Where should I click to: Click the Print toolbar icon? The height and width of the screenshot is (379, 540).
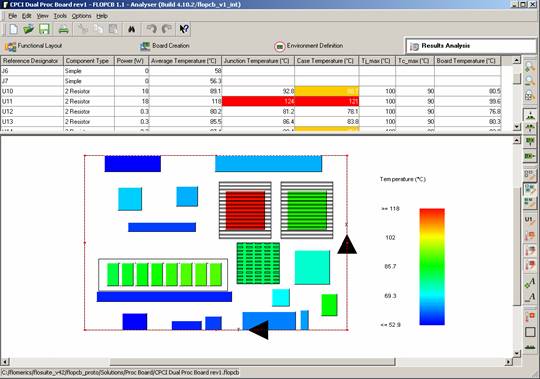(63, 30)
